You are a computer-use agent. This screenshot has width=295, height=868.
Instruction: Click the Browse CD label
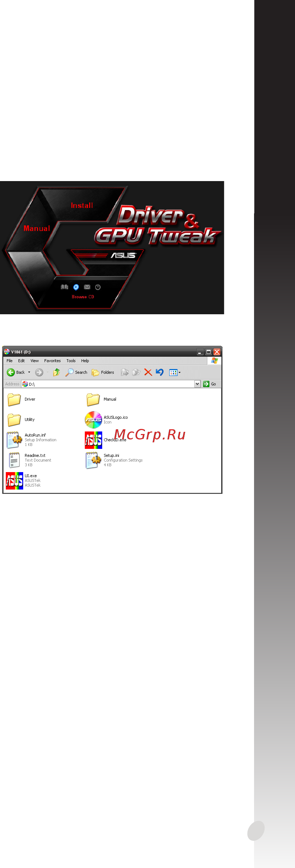coord(83,297)
